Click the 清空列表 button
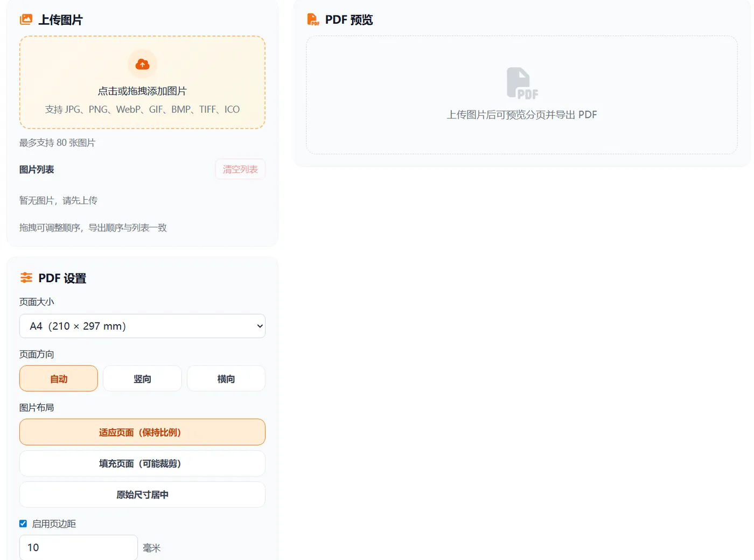Image resolution: width=754 pixels, height=560 pixels. pyautogui.click(x=240, y=169)
